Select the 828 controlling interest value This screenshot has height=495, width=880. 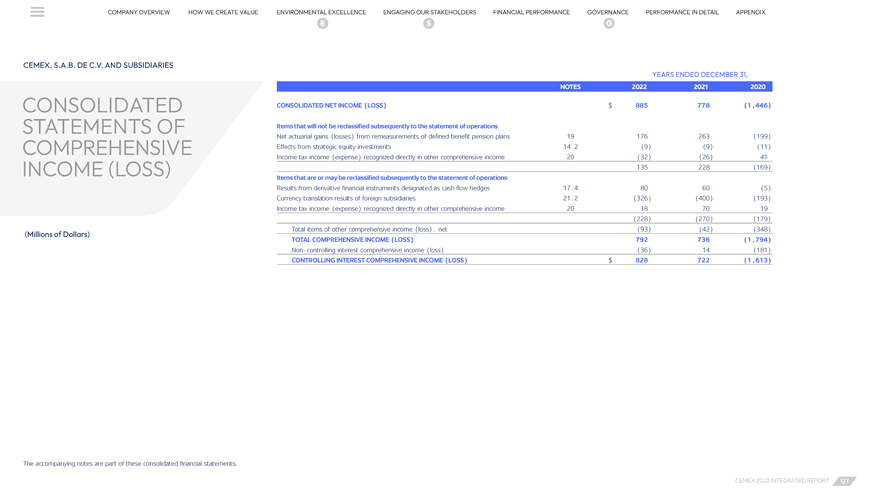641,260
